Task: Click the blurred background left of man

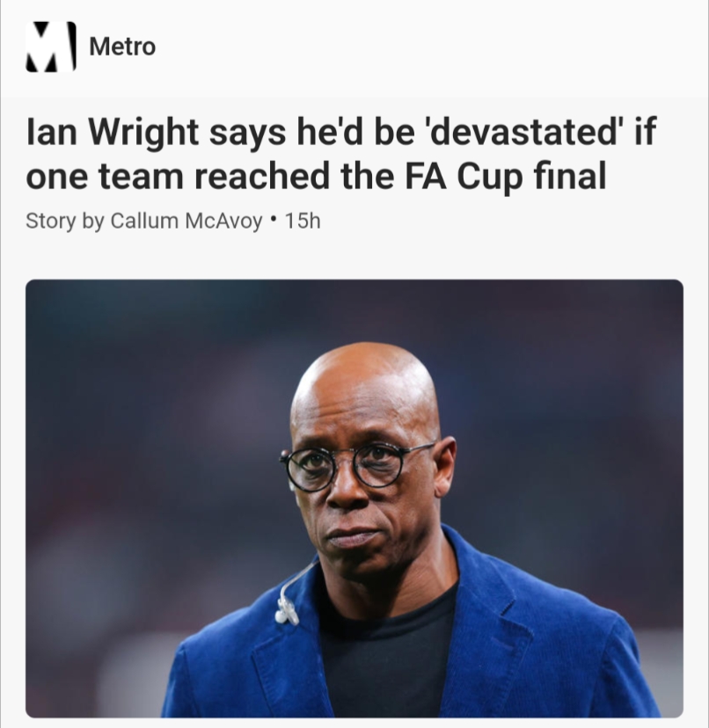Action: coord(139,464)
